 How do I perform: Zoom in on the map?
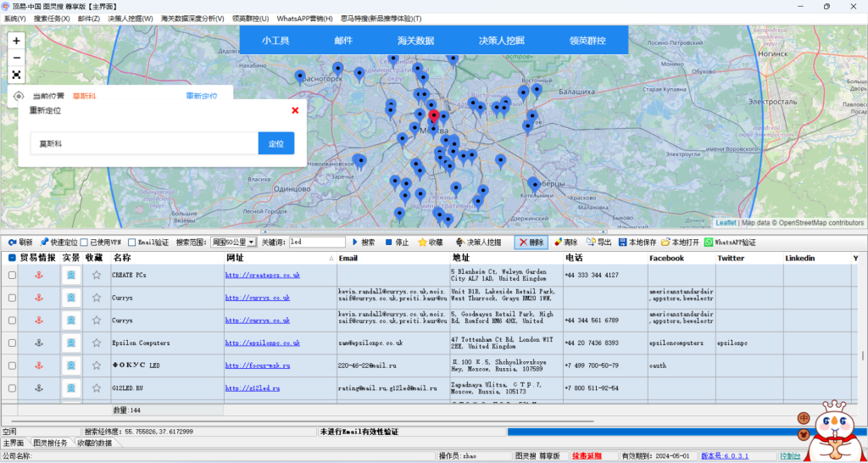coord(16,41)
